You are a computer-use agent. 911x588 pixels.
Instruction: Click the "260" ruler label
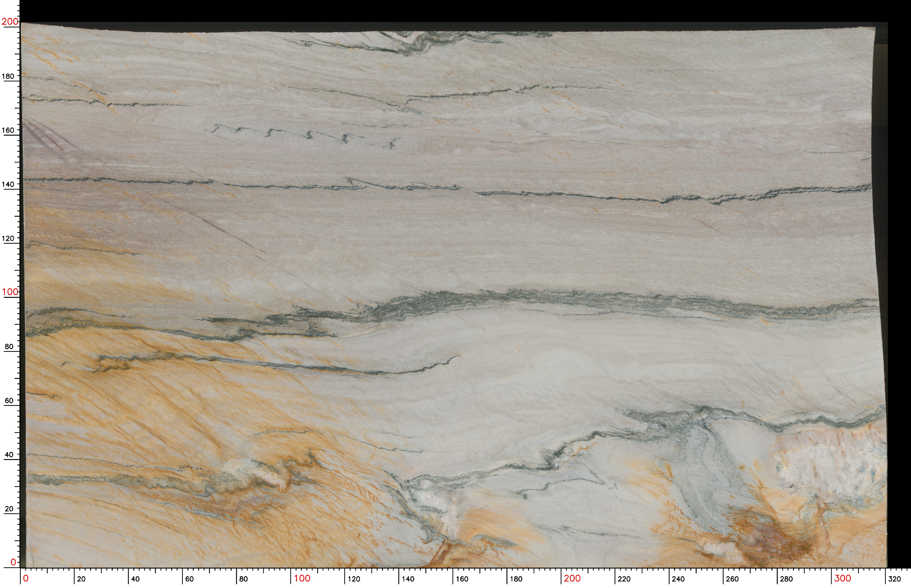[x=732, y=579]
